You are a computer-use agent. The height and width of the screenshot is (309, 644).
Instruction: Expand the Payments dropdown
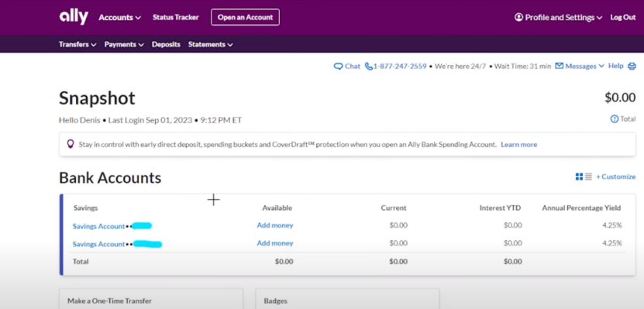click(x=124, y=44)
